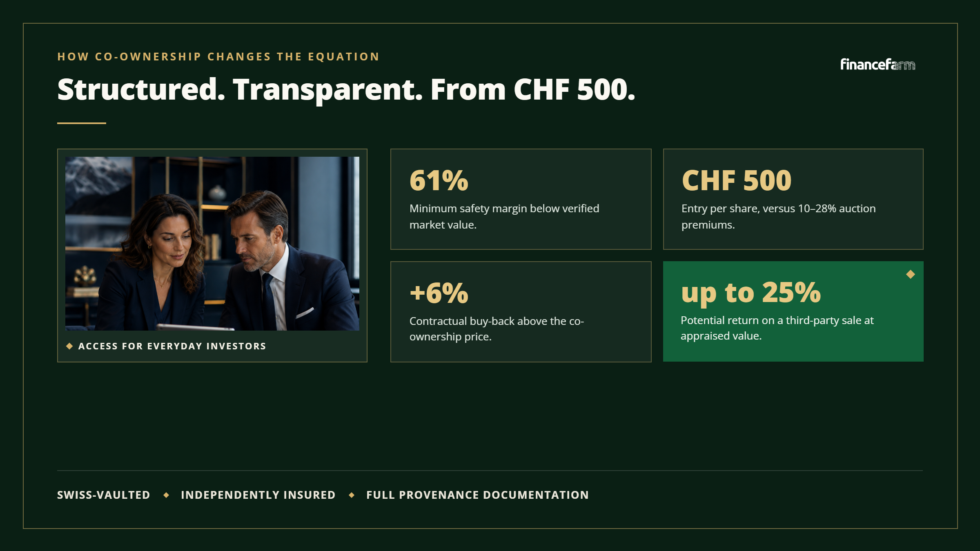The image size is (980, 551).
Task: Click the financefarm logo
Action: [x=878, y=64]
